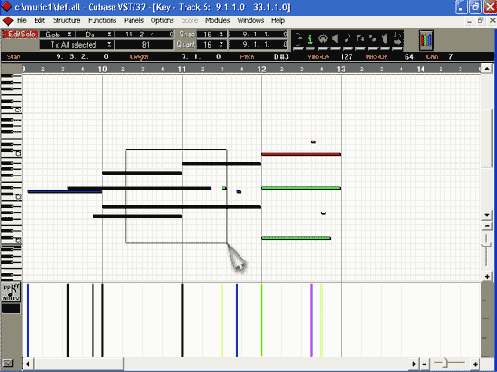Open the Modules menu
The width and height of the screenshot is (497, 372).
217,21
